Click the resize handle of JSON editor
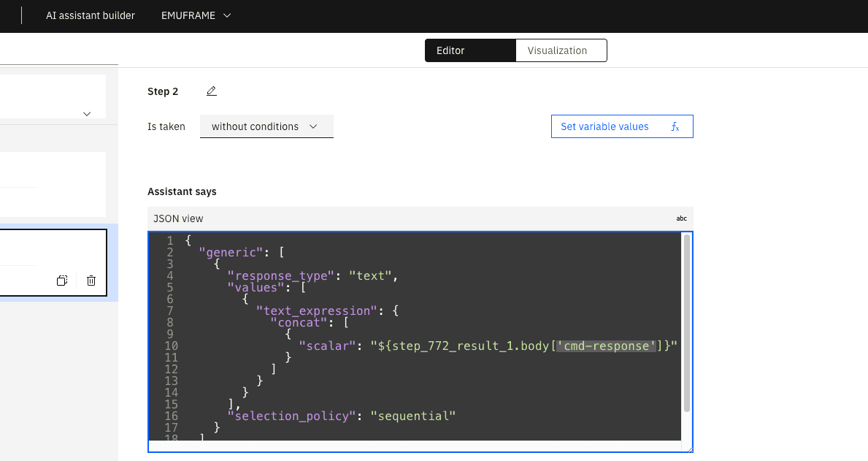The height and width of the screenshot is (461, 868). pos(688,448)
